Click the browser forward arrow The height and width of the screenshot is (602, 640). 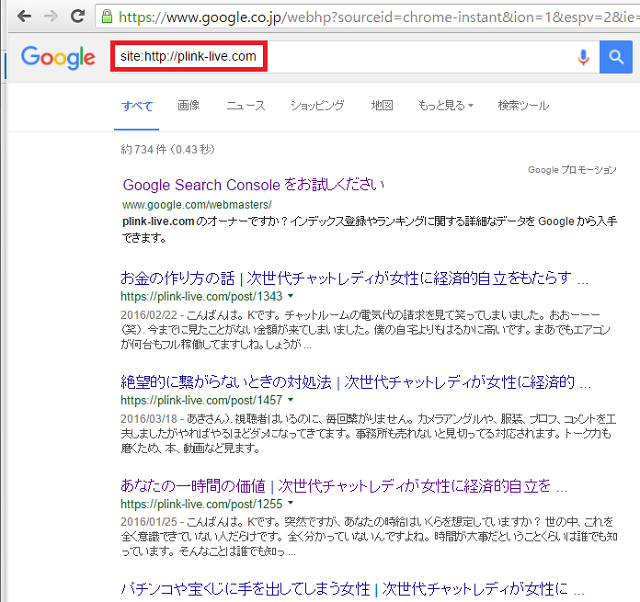[x=51, y=17]
